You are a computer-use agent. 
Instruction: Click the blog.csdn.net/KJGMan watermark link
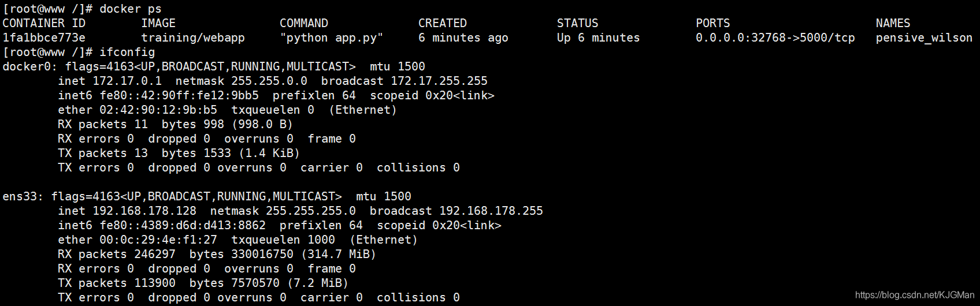click(x=914, y=295)
